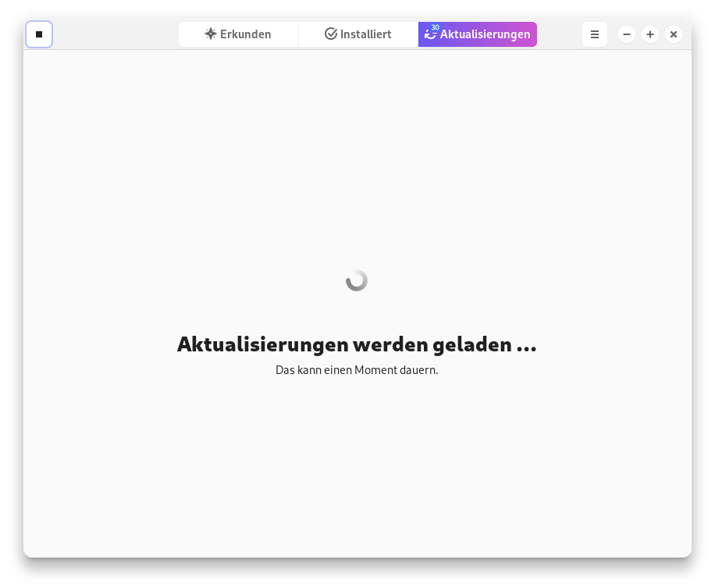Image resolution: width=715 pixels, height=588 pixels.
Task: Open the app menu to access settings
Action: pyautogui.click(x=595, y=34)
